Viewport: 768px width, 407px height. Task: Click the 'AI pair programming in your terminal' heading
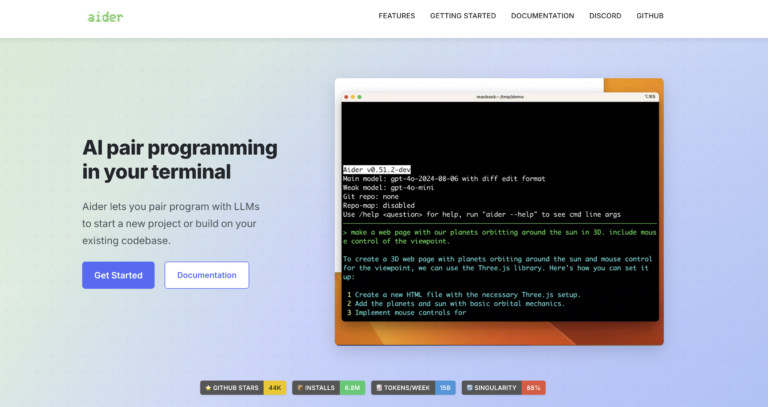(180, 160)
